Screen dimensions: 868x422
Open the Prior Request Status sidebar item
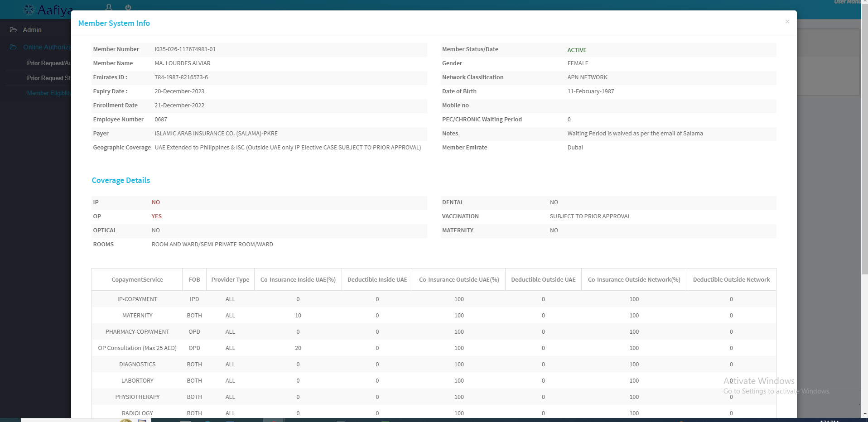(48, 78)
